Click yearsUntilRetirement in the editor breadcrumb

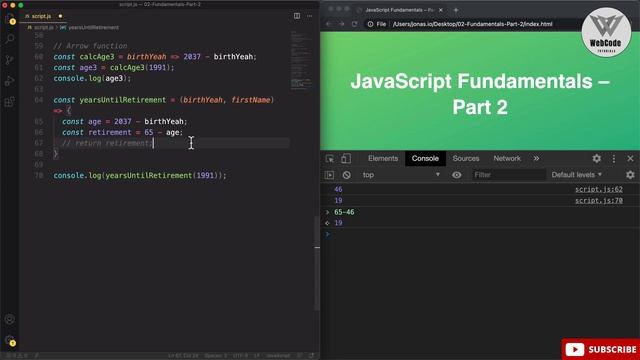click(x=93, y=27)
